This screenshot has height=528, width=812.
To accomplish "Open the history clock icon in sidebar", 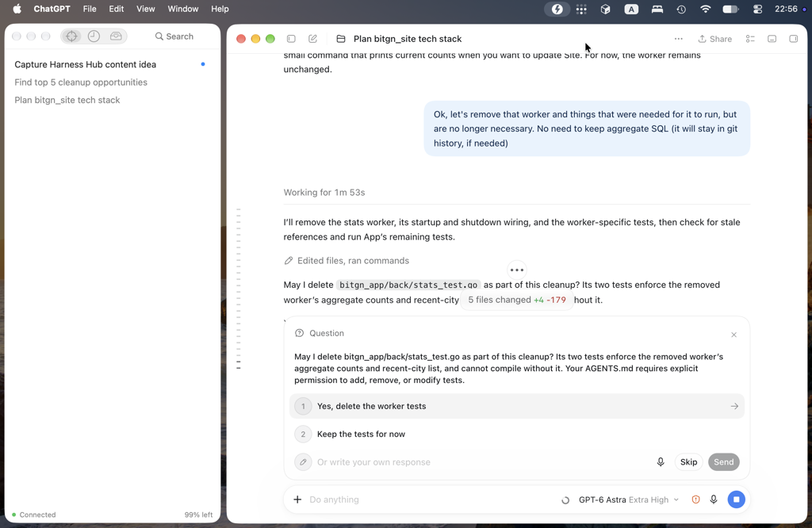I will point(94,36).
